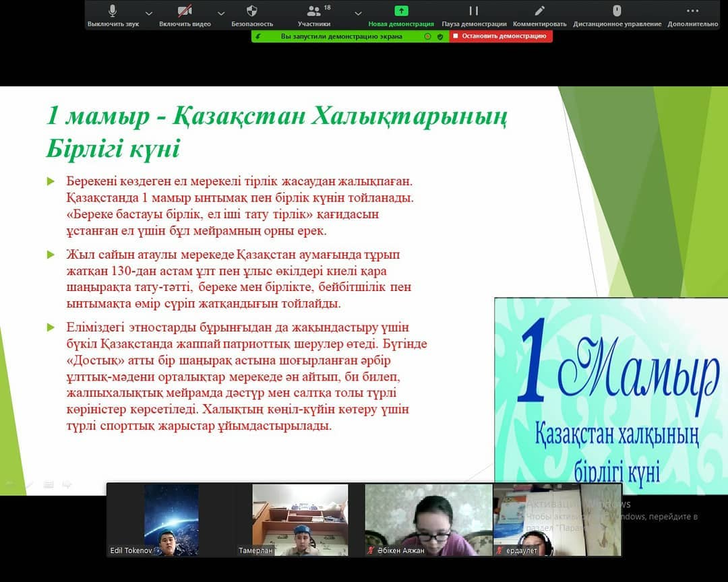Show the Участники participants list
728x582 pixels.
[x=314, y=15]
